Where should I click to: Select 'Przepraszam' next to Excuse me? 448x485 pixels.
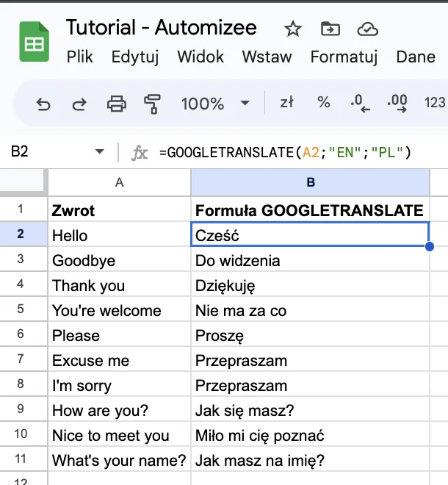point(311,359)
